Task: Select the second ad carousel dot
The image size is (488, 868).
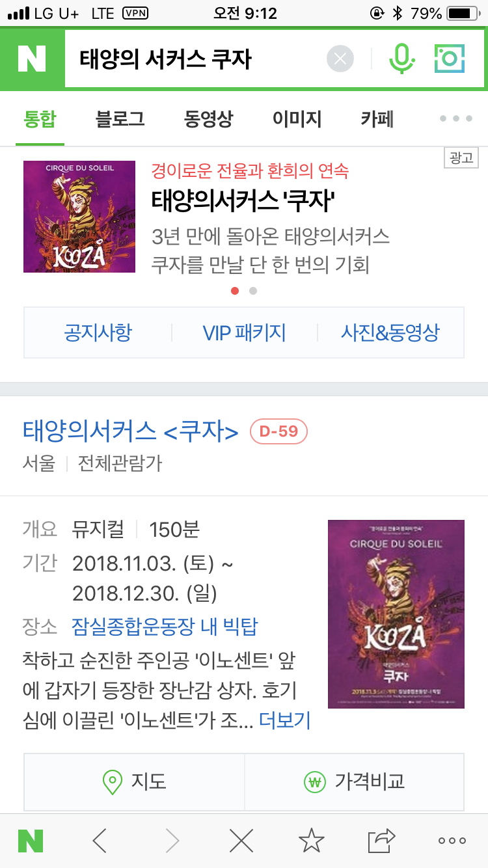Action: tap(253, 291)
